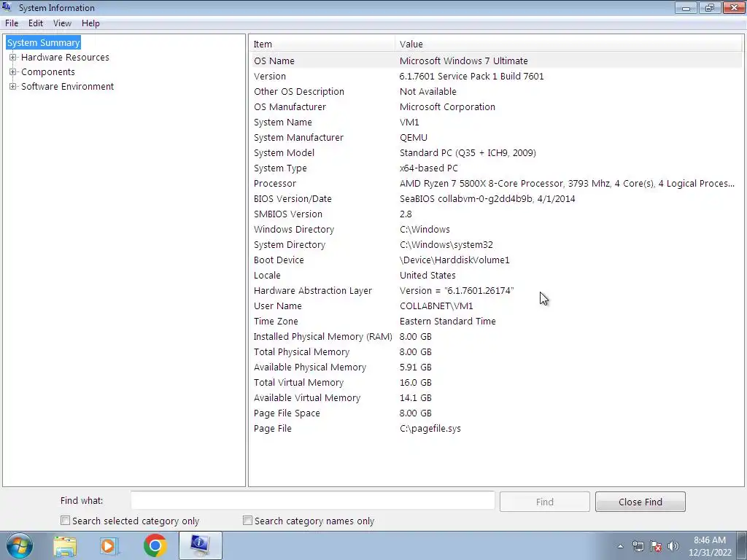Select the System Type row

point(496,168)
